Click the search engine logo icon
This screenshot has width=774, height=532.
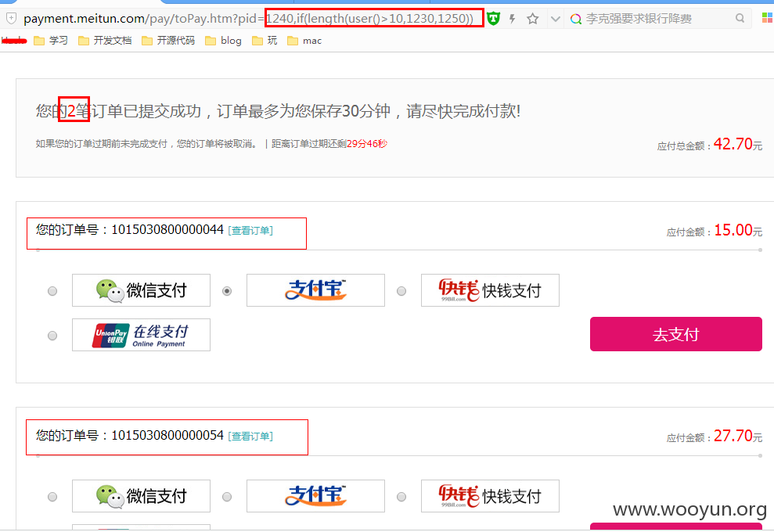(x=575, y=20)
